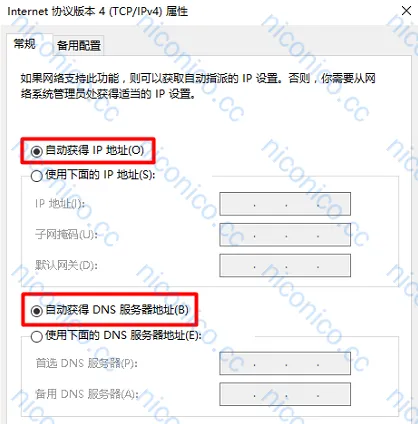Click the 首选 DNS 服务器(P) field
418x424 pixels.
[x=285, y=363]
